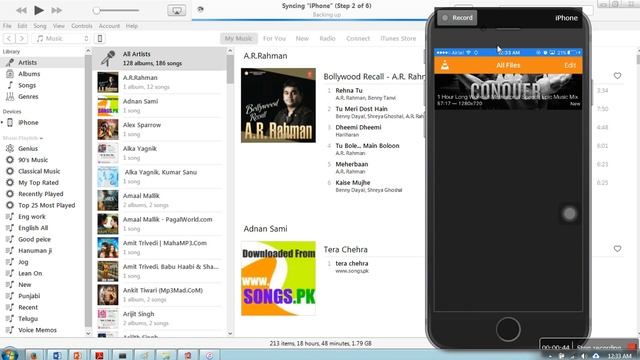Open the Controls menu
The width and height of the screenshot is (640, 360).
(x=82, y=26)
